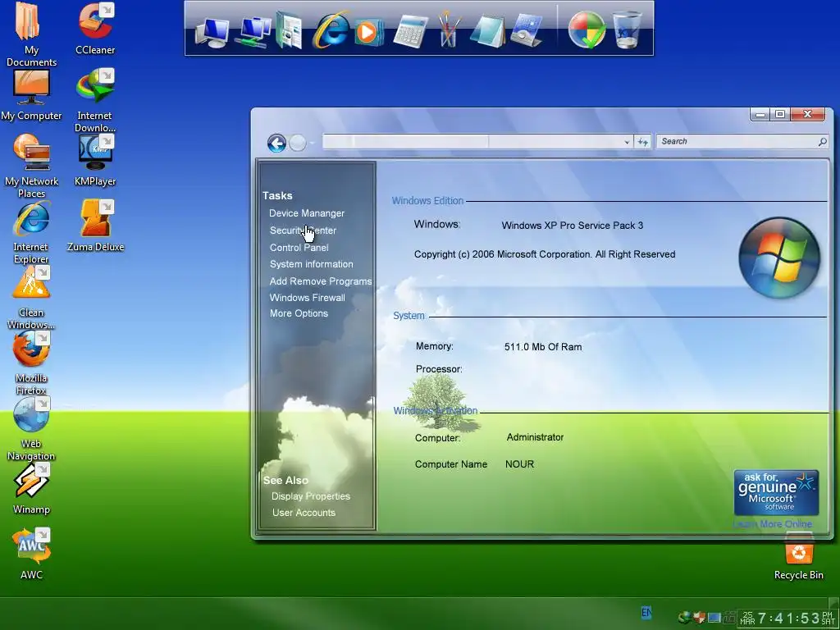Open Control Panel from Tasks

pyautogui.click(x=299, y=248)
